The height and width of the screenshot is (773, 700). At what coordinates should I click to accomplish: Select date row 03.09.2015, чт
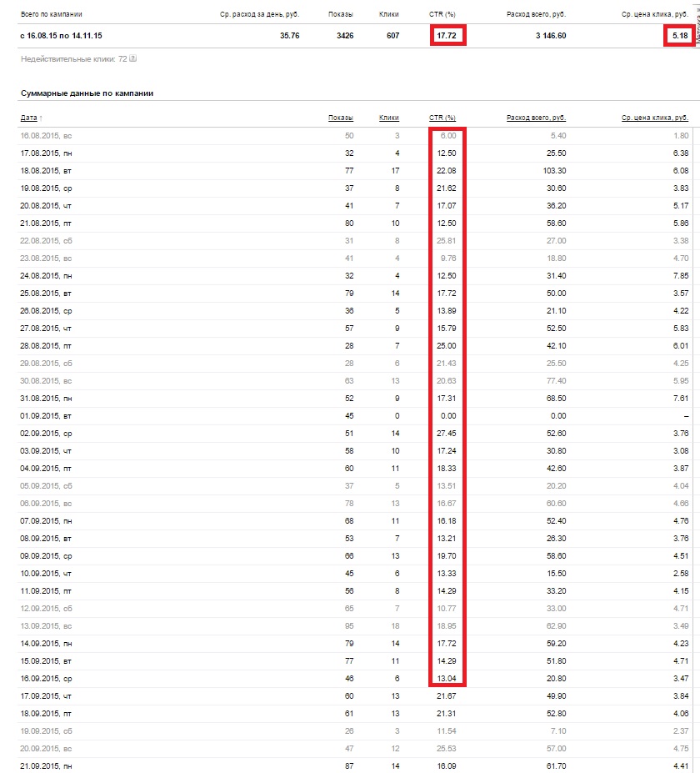[x=355, y=450]
